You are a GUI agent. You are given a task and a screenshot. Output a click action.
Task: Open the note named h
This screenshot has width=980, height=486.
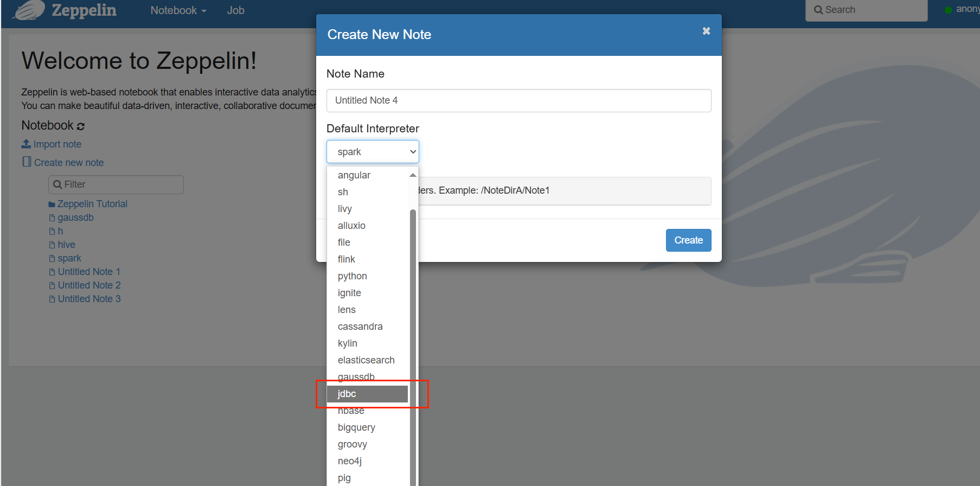point(60,231)
